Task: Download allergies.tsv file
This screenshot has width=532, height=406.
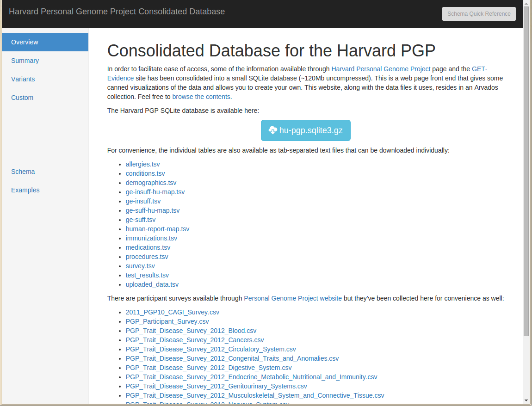Action: 142,164
